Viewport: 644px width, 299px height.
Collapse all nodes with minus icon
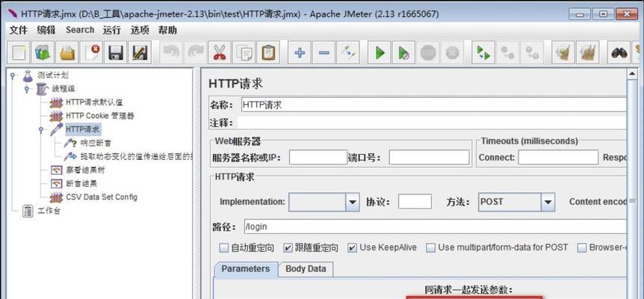[323, 52]
